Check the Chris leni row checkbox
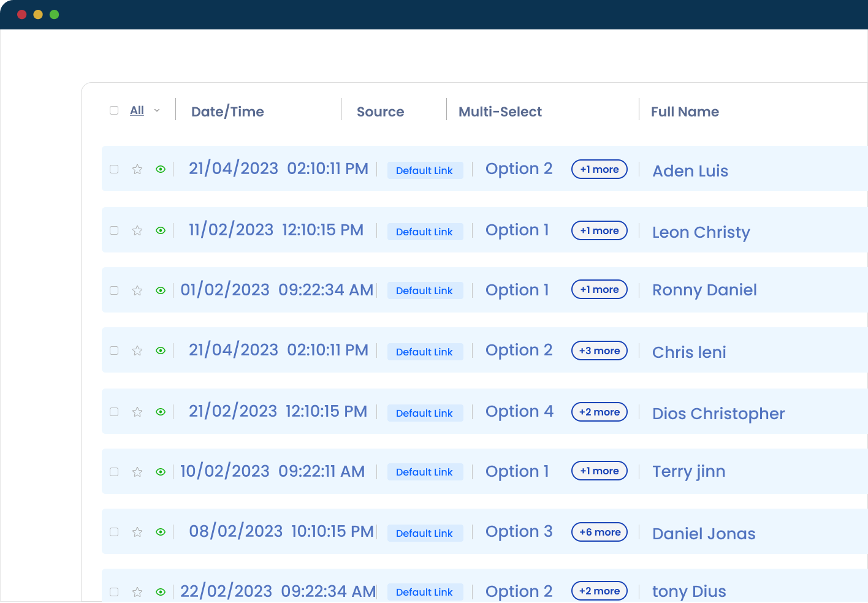The width and height of the screenshot is (868, 603). coord(114,351)
